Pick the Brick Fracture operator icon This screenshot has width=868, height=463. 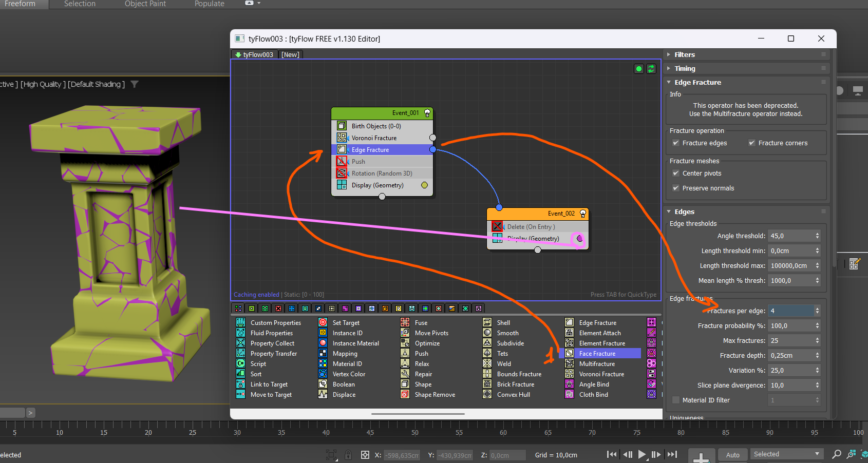(x=487, y=384)
